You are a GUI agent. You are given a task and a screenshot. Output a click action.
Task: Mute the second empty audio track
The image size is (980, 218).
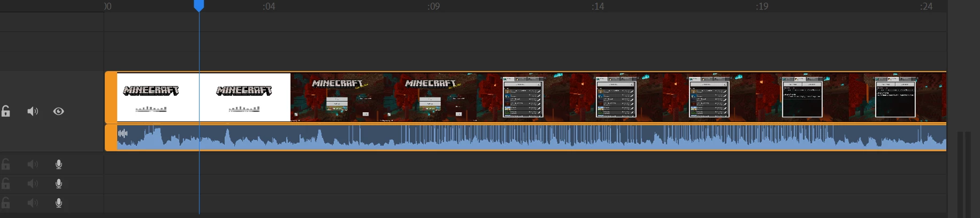click(x=33, y=184)
